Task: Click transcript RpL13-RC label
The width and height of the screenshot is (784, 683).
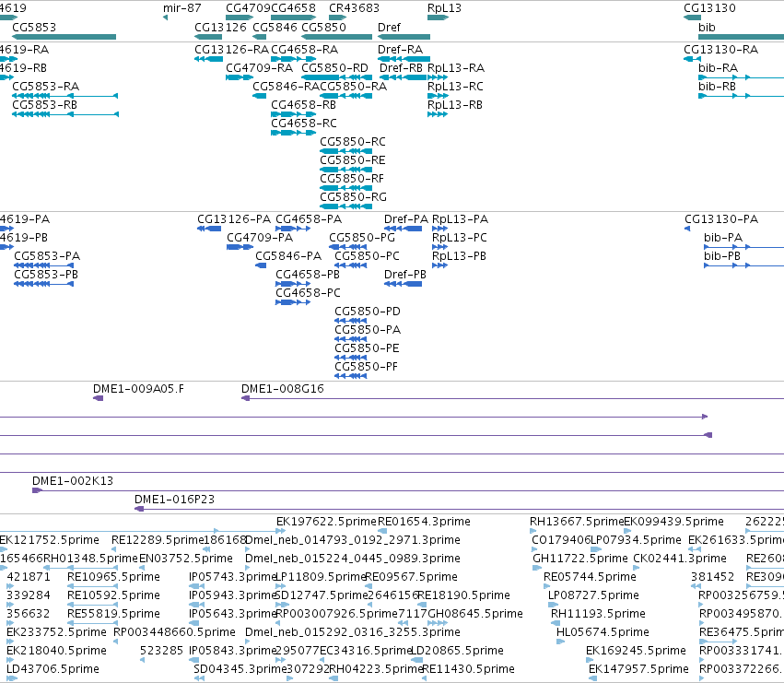Action: pos(455,87)
